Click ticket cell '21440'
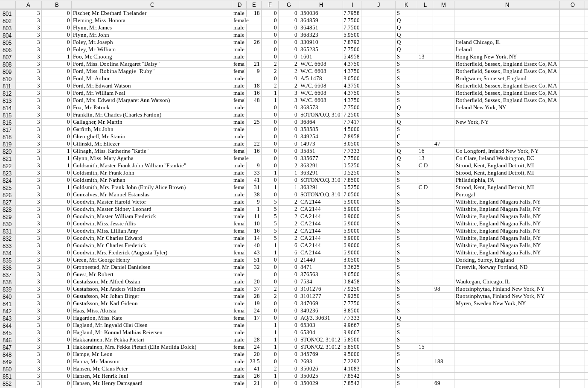The height and width of the screenshot is (388, 588). pyautogui.click(x=321, y=260)
